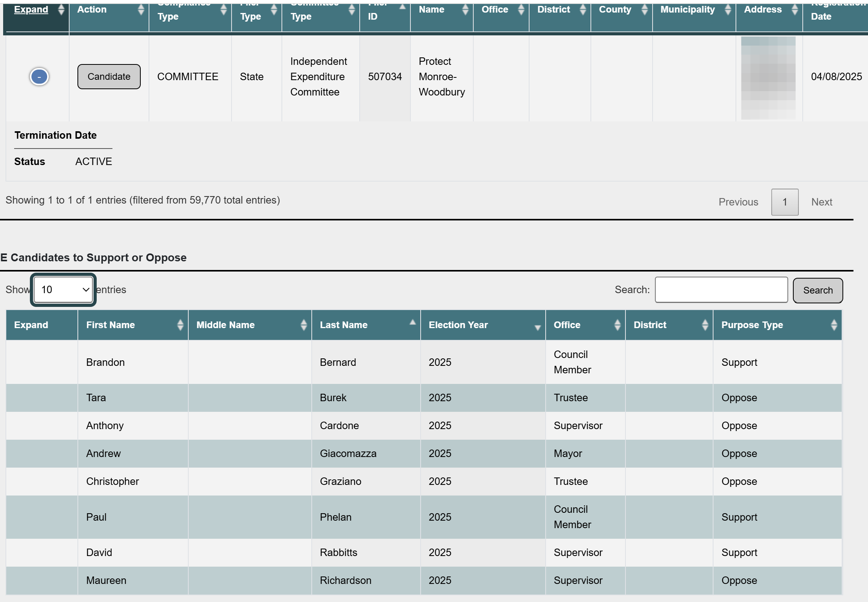This screenshot has height=602, width=868.
Task: Click the blurred Address cell image
Action: tap(768, 78)
